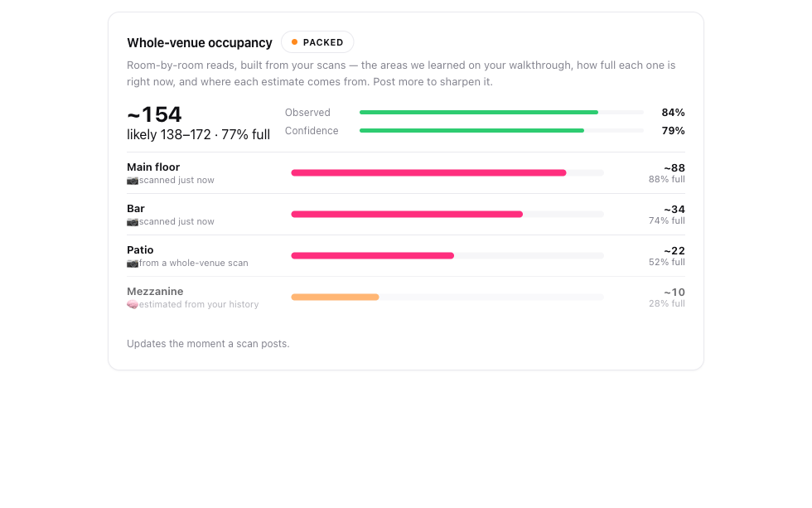Click the ~34 Bar count

674,209
